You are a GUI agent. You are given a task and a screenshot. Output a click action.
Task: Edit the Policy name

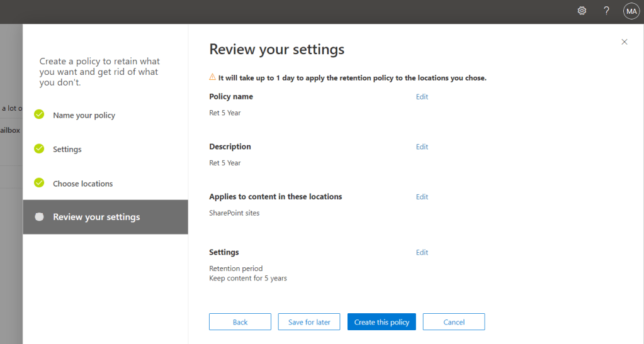(422, 97)
